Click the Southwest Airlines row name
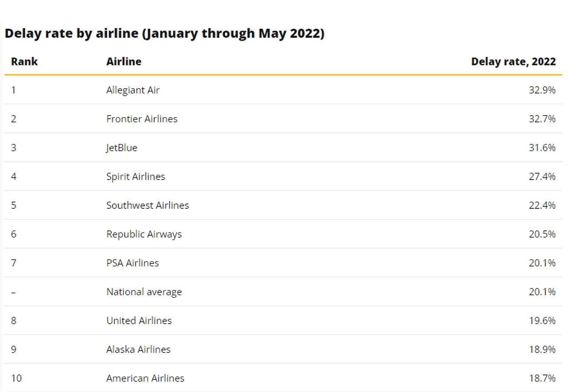The width and height of the screenshot is (568, 392). coord(147,205)
